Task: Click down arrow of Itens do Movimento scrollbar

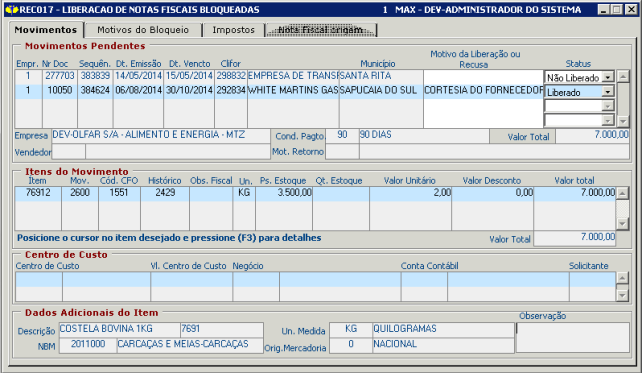Action: click(622, 224)
